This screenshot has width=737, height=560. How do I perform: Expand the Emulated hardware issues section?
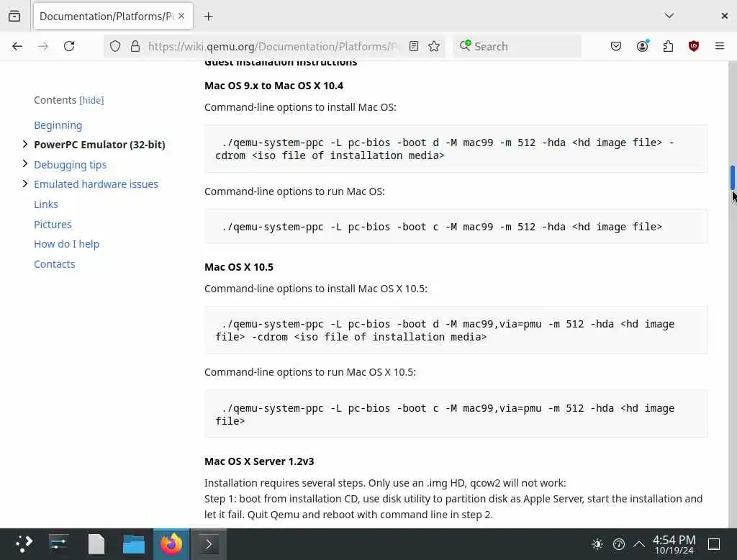point(25,184)
